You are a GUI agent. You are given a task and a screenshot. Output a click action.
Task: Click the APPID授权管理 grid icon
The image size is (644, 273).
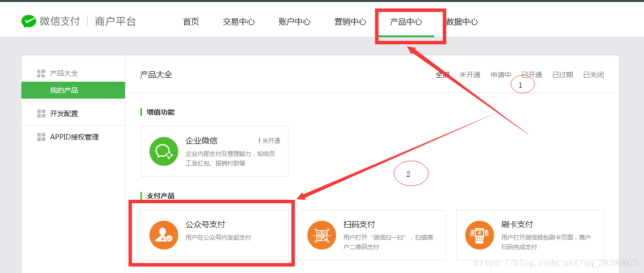[x=41, y=137]
